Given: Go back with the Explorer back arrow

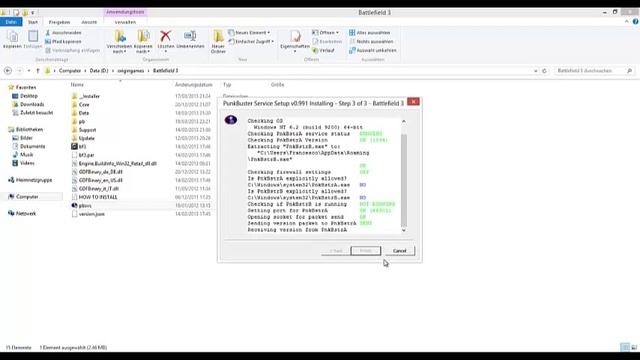Looking at the screenshot, I should pyautogui.click(x=8, y=71).
